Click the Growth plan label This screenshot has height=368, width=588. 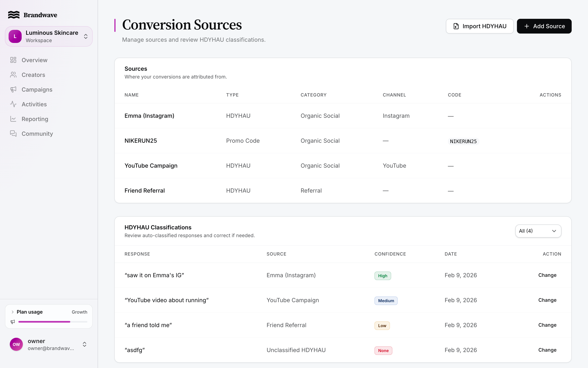pos(79,312)
